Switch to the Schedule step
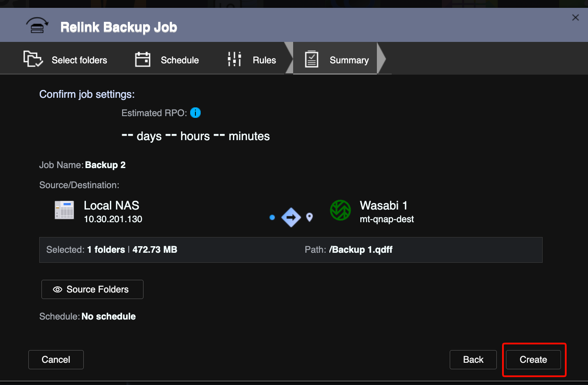 pos(167,59)
